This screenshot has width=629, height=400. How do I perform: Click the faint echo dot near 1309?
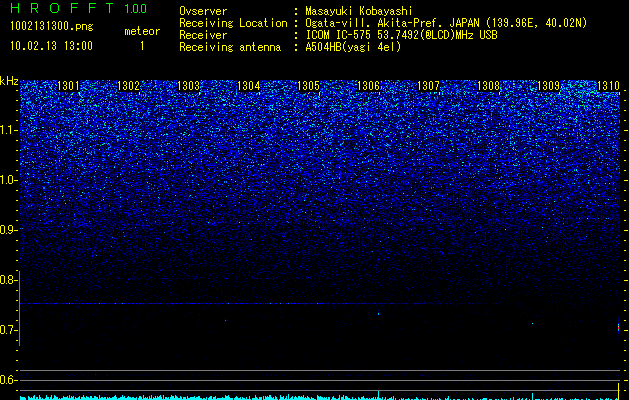click(x=532, y=323)
